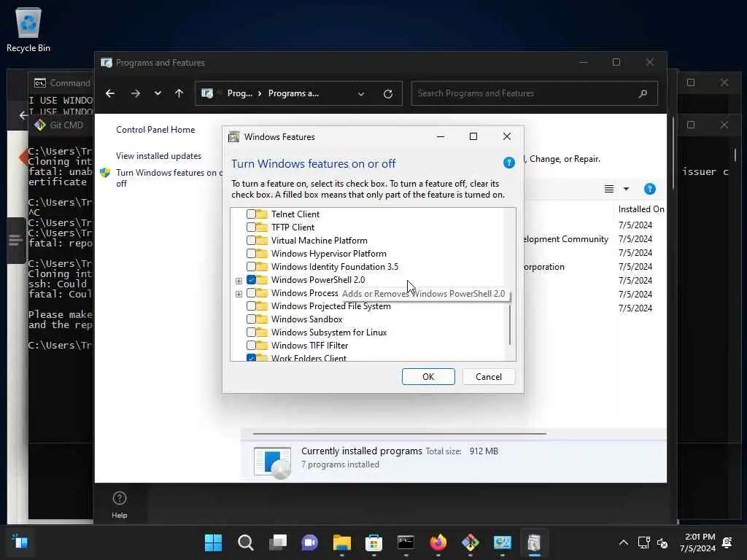Viewport: 747px width, 560px height.
Task: Click the Installed On column header
Action: (640, 209)
